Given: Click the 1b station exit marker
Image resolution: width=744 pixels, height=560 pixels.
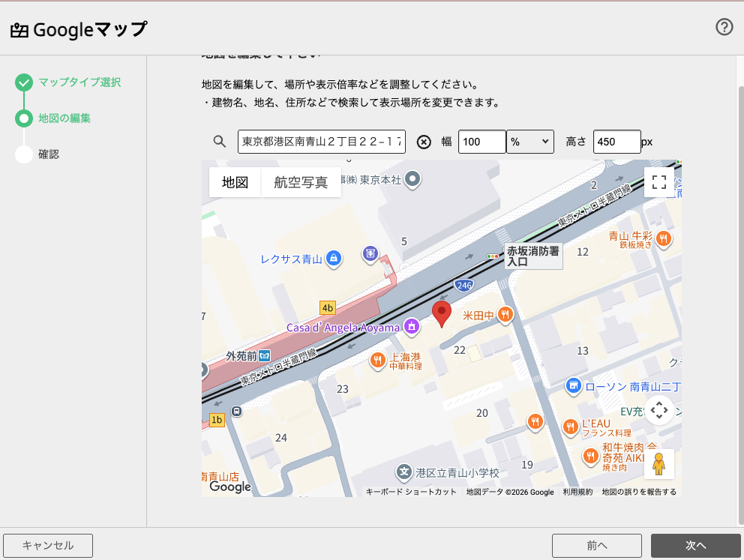Looking at the screenshot, I should coord(217,420).
